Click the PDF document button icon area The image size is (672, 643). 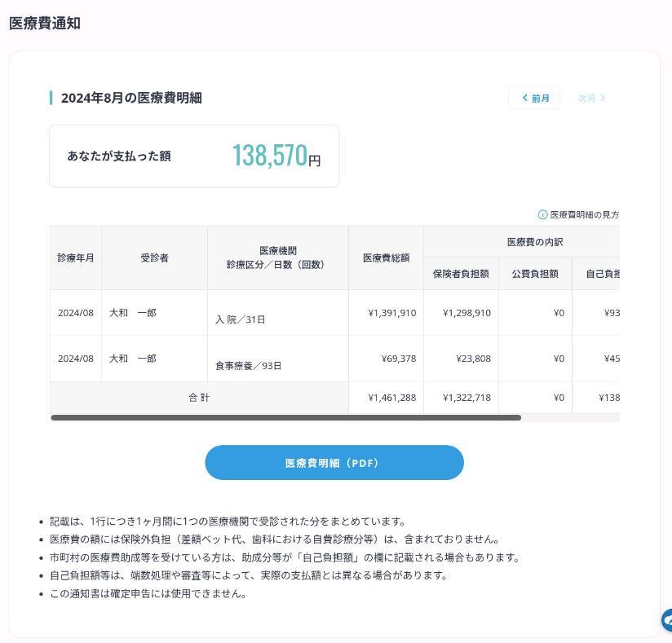[x=334, y=462]
